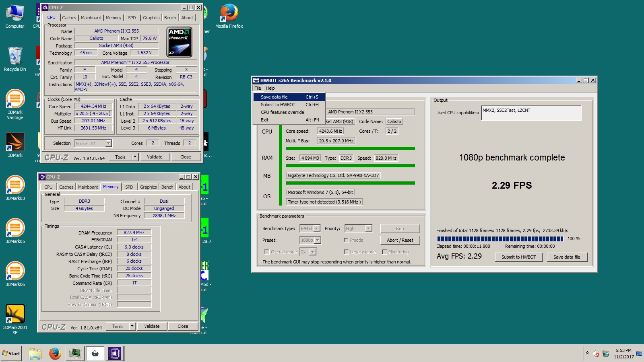Open the Help menu in HWBOT
Image resolution: width=644 pixels, height=362 pixels.
270,88
